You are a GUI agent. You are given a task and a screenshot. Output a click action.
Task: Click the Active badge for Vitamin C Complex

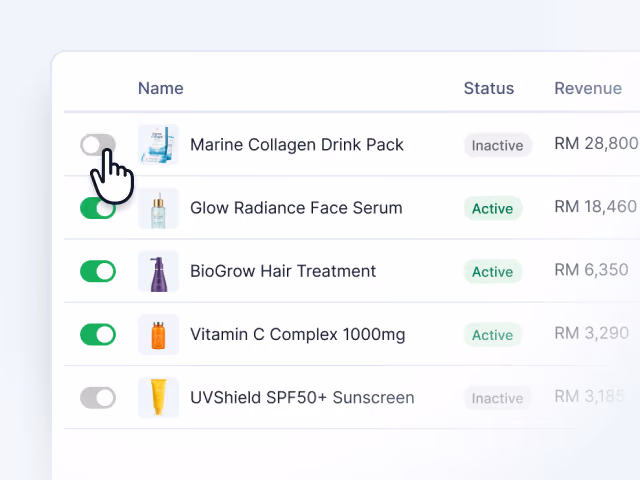(493, 335)
